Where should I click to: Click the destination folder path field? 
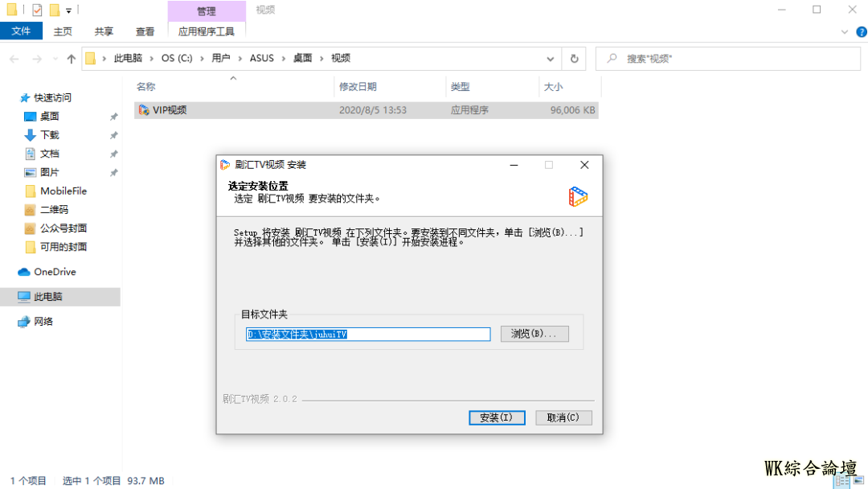(x=368, y=334)
